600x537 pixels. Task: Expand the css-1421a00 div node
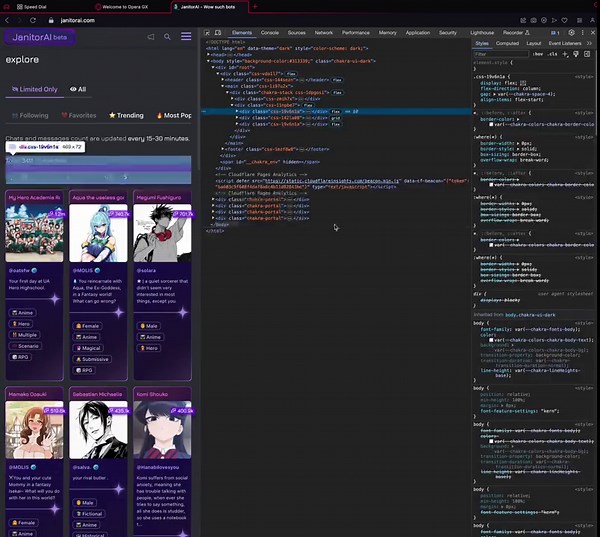237,118
